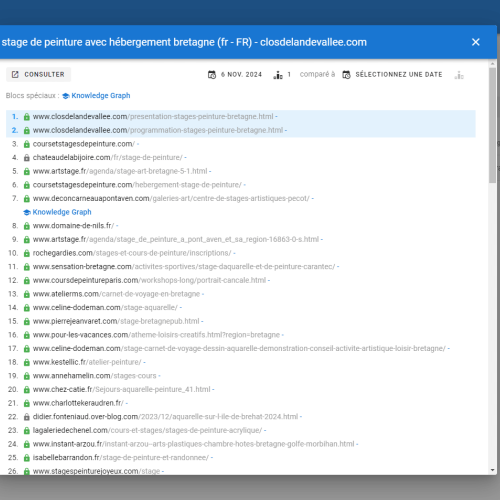
Task: Open rochegardies.com inscriptions result
Action: coord(132,253)
